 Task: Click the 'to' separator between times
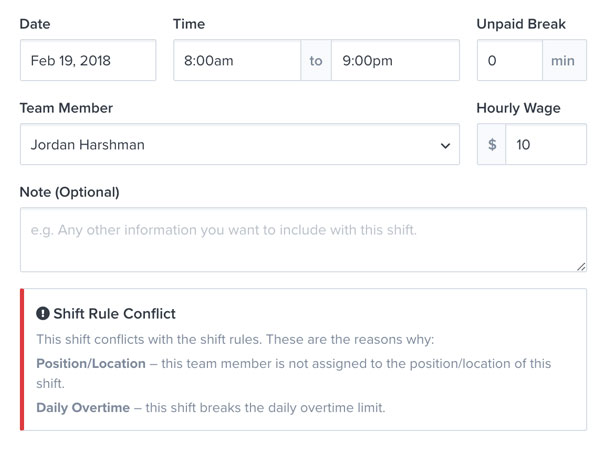coord(316,60)
